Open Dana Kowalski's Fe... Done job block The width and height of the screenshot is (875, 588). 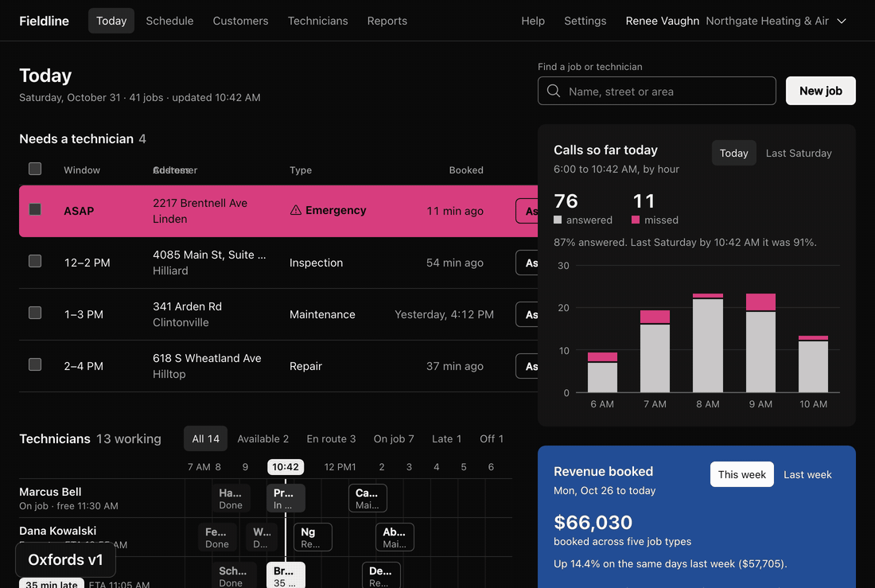217,537
